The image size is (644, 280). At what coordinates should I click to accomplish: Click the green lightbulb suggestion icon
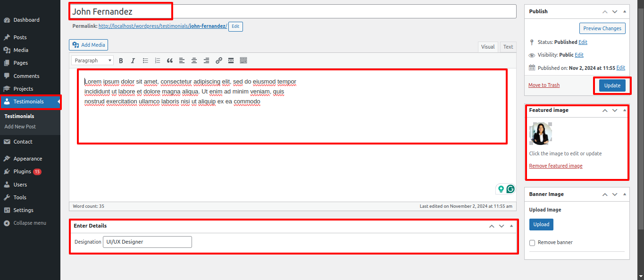coord(501,189)
